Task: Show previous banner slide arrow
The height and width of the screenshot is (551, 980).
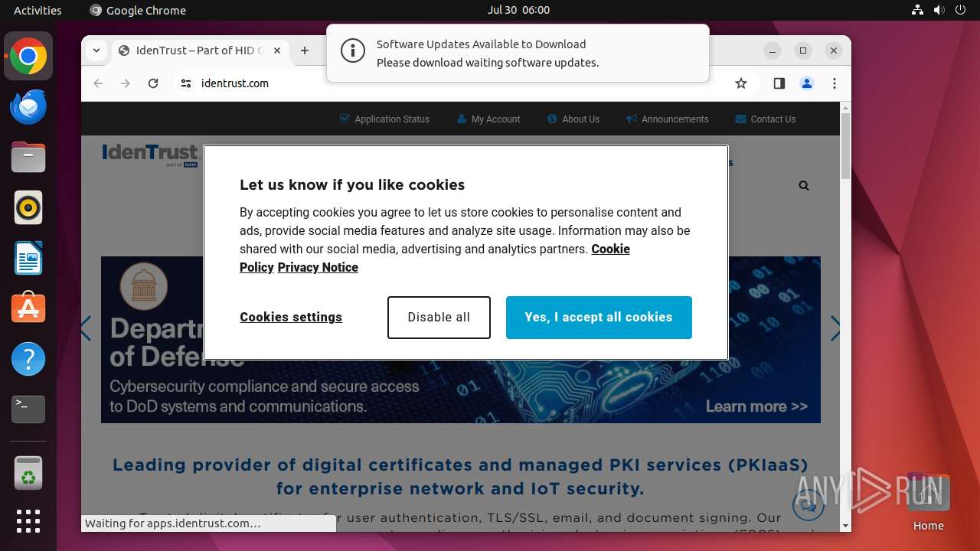Action: click(x=87, y=329)
